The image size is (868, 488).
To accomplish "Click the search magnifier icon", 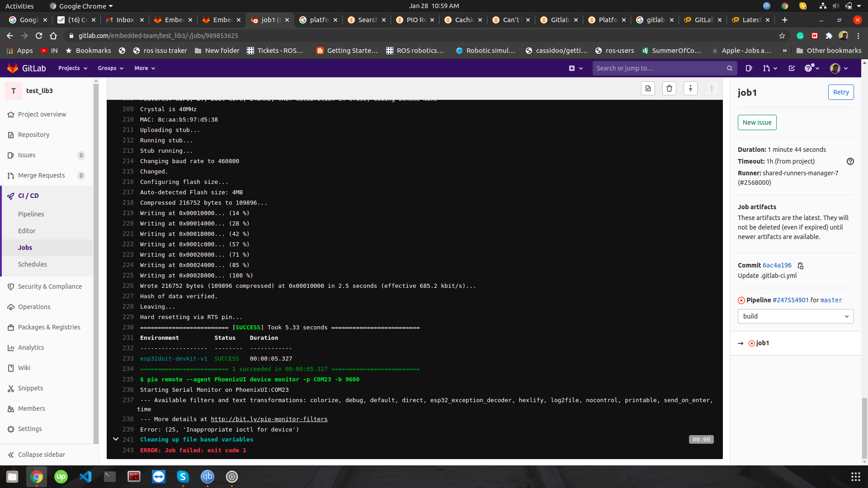I will click(x=729, y=68).
